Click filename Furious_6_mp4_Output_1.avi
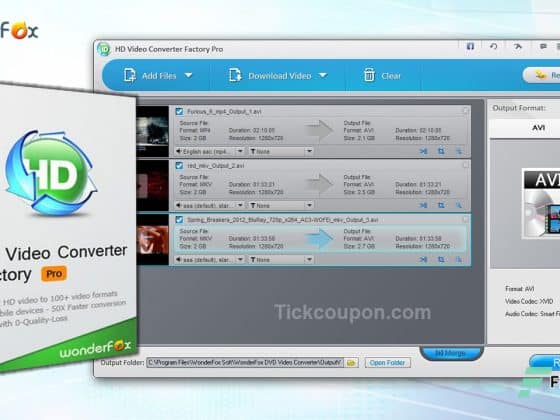Viewport: 560px width, 420px height. pos(224,112)
